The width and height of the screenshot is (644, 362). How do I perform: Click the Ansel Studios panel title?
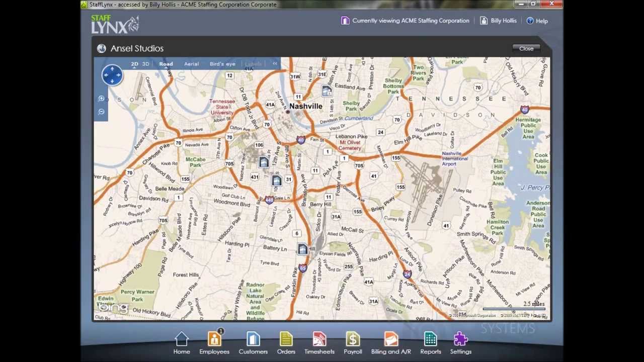point(137,48)
